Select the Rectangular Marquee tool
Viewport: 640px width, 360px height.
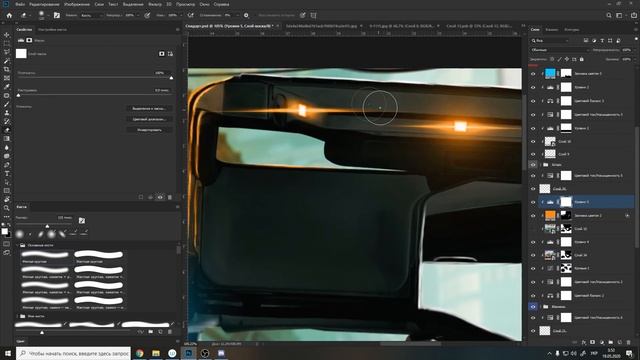click(x=7, y=44)
